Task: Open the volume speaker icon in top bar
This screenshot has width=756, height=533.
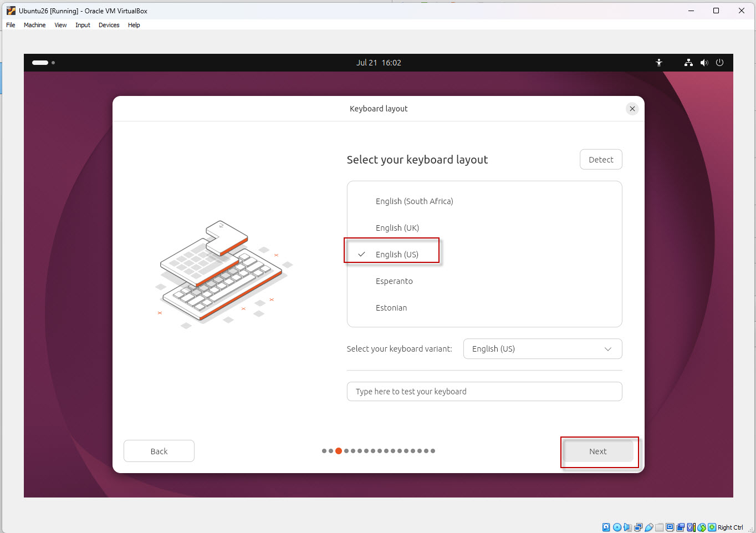Action: 704,63
